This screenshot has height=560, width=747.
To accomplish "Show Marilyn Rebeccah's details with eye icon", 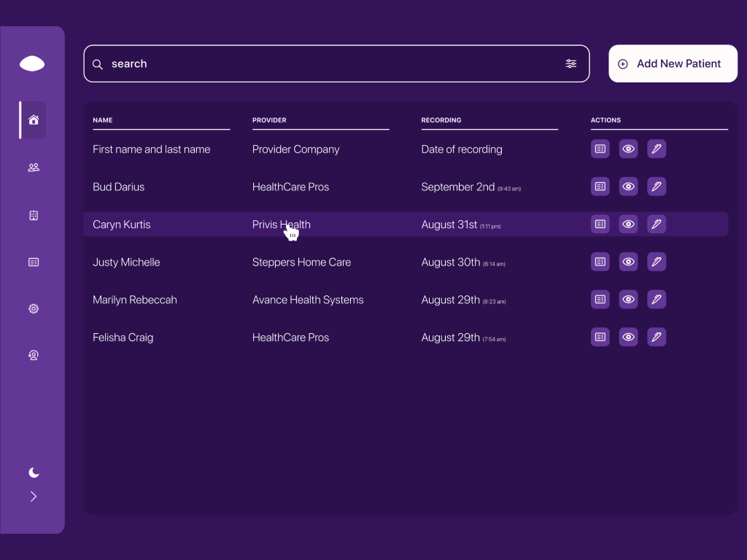I will [x=628, y=299].
